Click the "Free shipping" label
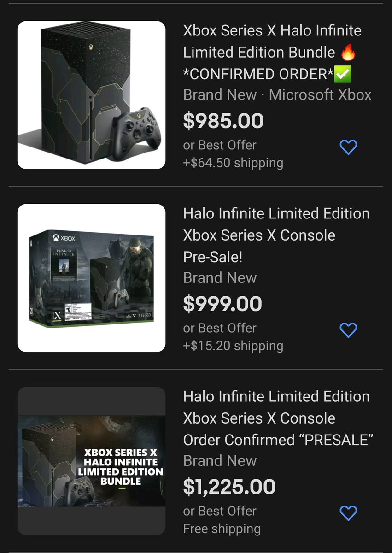The image size is (392, 553). click(x=222, y=529)
